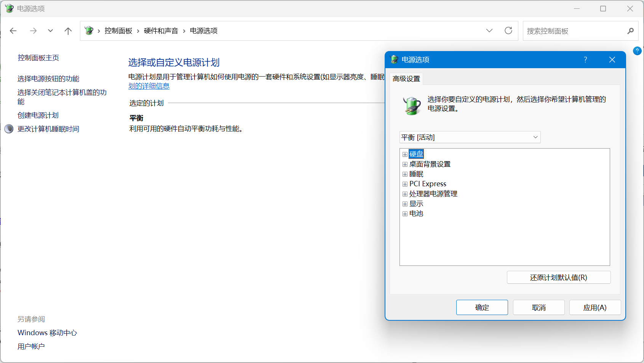Open the blue help question icon
644x363 pixels.
coord(637,51)
